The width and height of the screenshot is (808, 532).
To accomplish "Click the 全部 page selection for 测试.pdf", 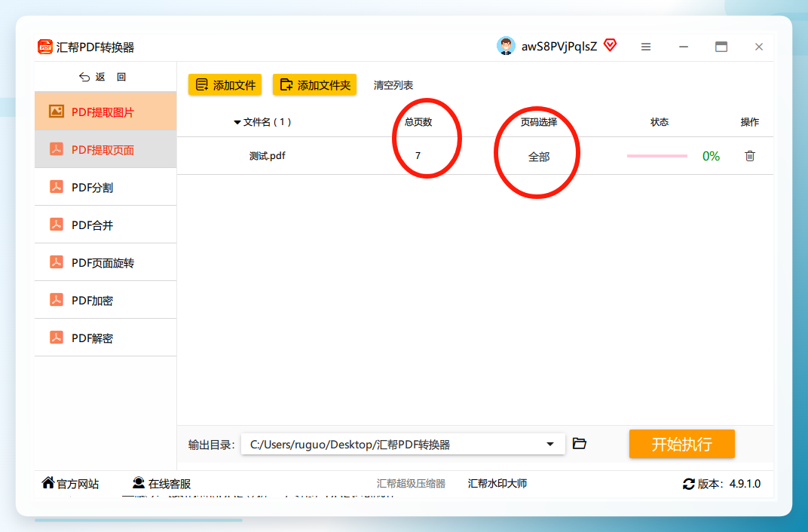I will (539, 157).
